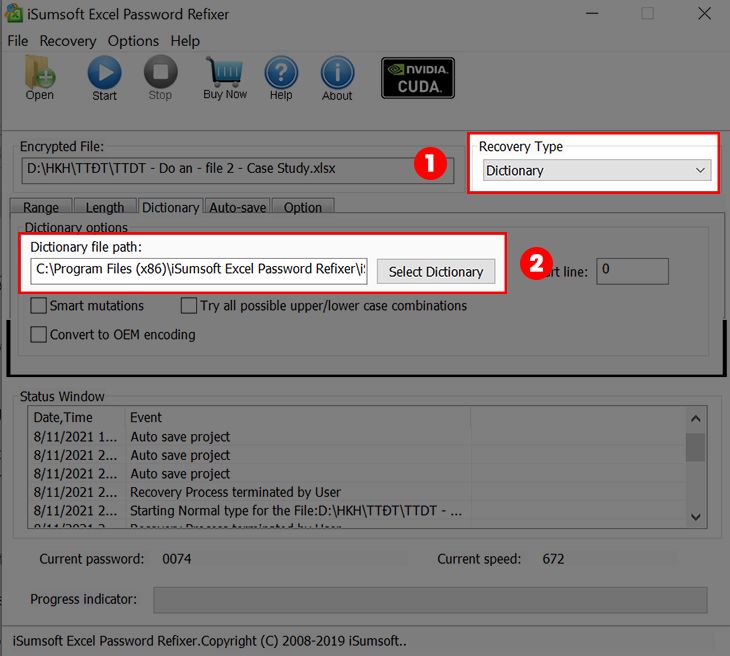Click the NVIDIA CUDA badge
730x656 pixels.
pos(418,78)
